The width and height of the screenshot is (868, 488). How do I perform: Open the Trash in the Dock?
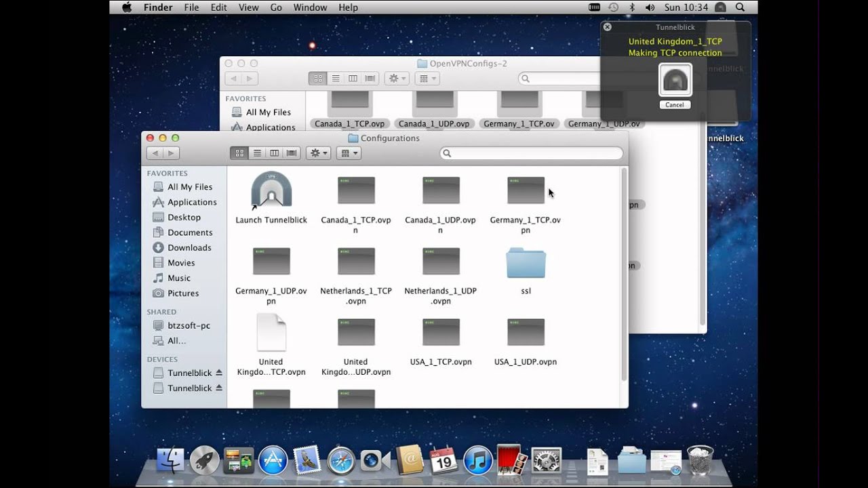point(700,460)
